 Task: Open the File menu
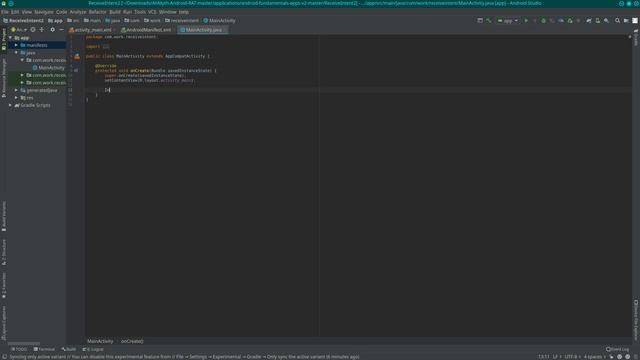[5, 12]
